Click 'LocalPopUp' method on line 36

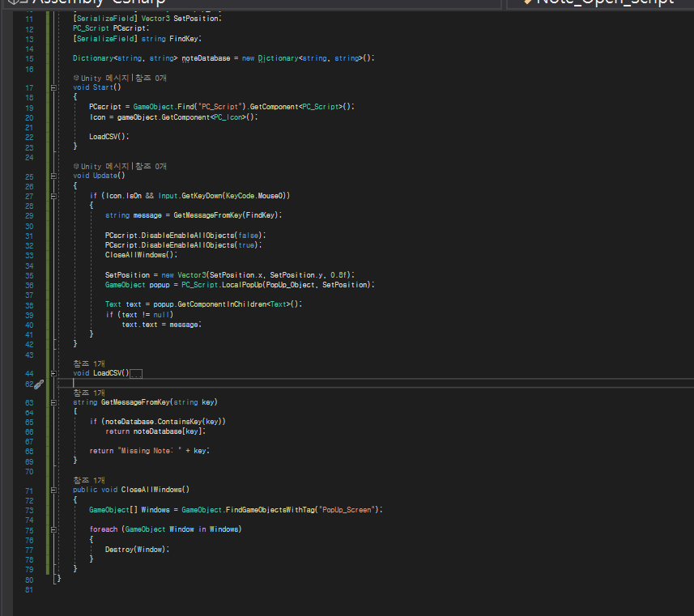coord(242,285)
